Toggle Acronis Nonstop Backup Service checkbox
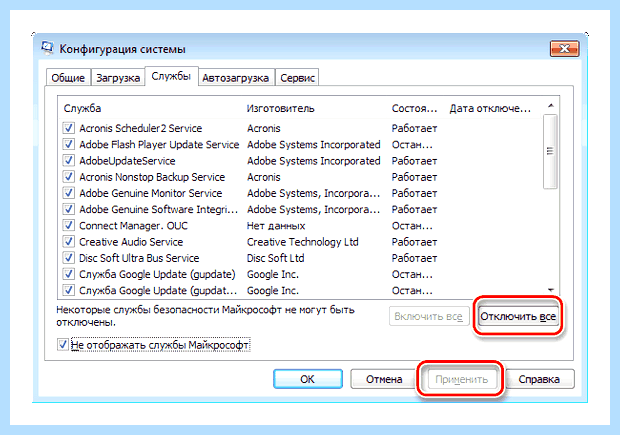 pos(68,177)
